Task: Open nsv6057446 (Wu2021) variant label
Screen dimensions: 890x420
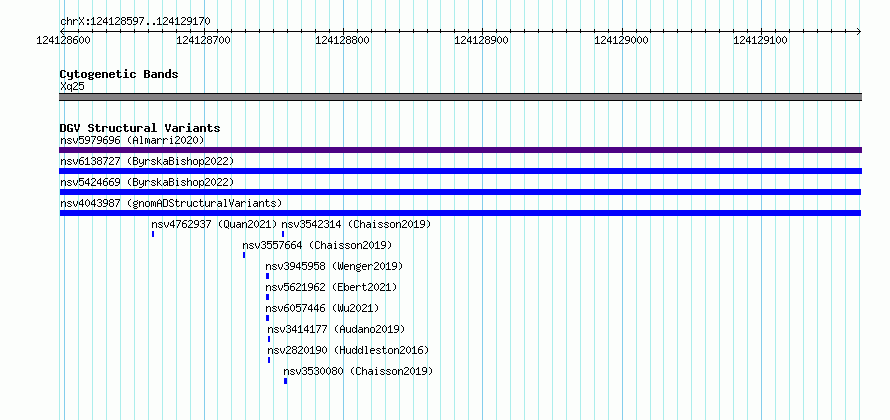Action: pyautogui.click(x=322, y=308)
